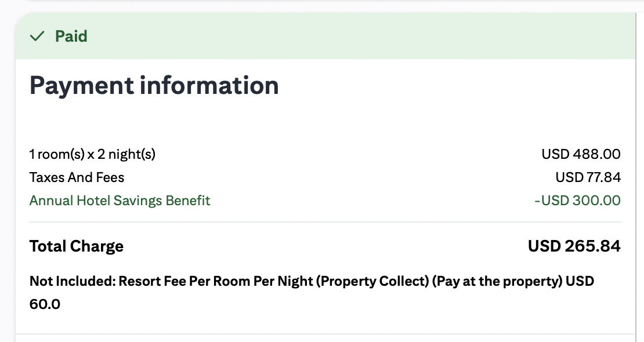The height and width of the screenshot is (342, 644).
Task: Click the "Paid" status label
Action: click(x=71, y=37)
